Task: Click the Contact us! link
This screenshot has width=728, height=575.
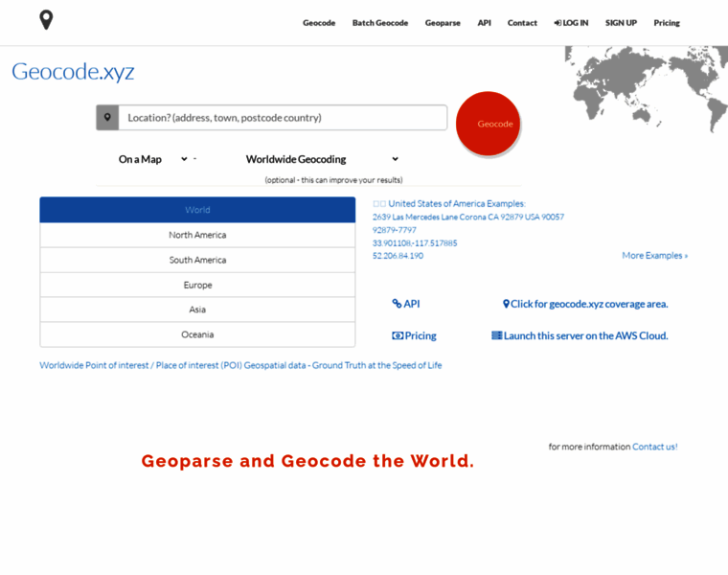Action: [x=654, y=447]
